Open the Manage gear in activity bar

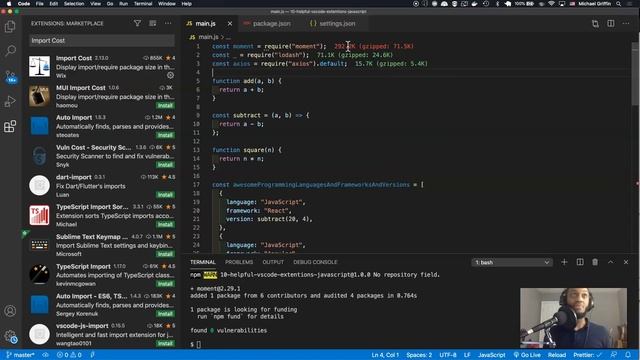coord(10,336)
